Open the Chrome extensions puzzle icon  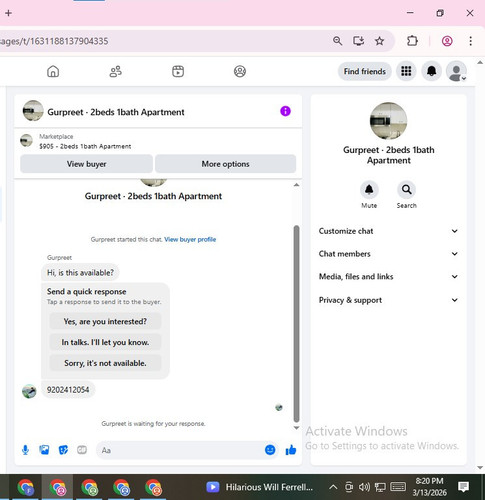click(x=412, y=41)
